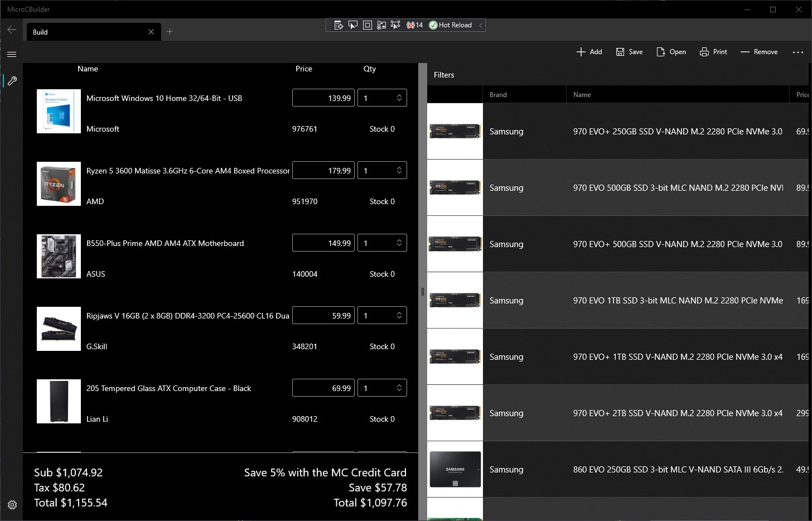Toggle Track Focused Element icon

(395, 25)
